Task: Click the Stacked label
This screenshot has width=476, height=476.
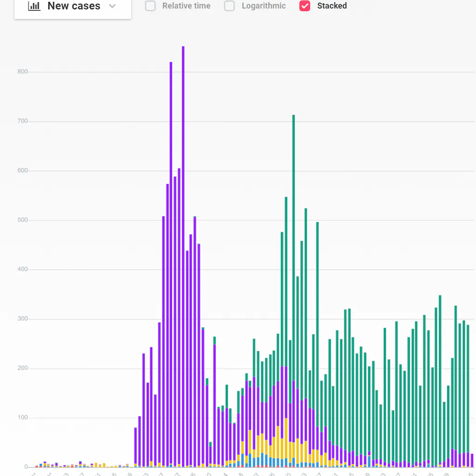Action: tap(332, 6)
